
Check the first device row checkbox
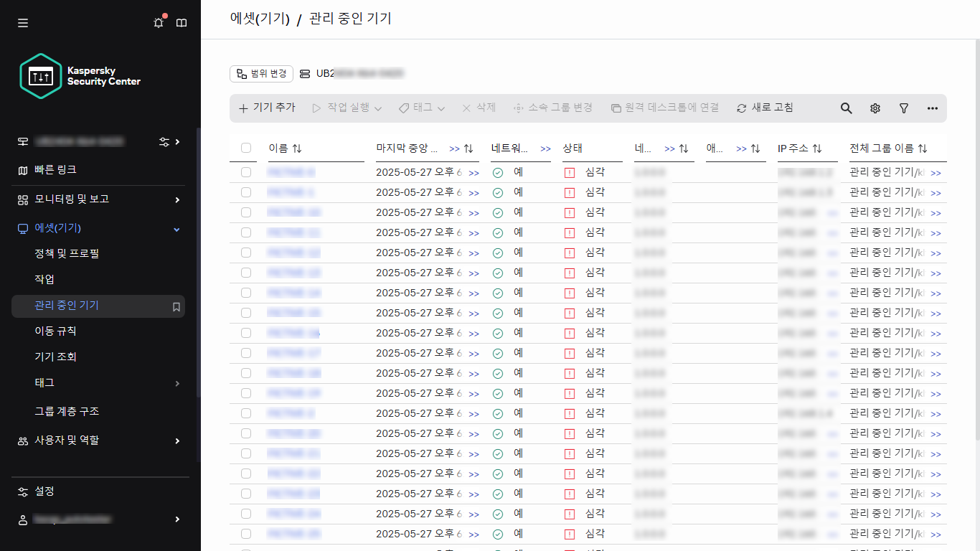(246, 172)
